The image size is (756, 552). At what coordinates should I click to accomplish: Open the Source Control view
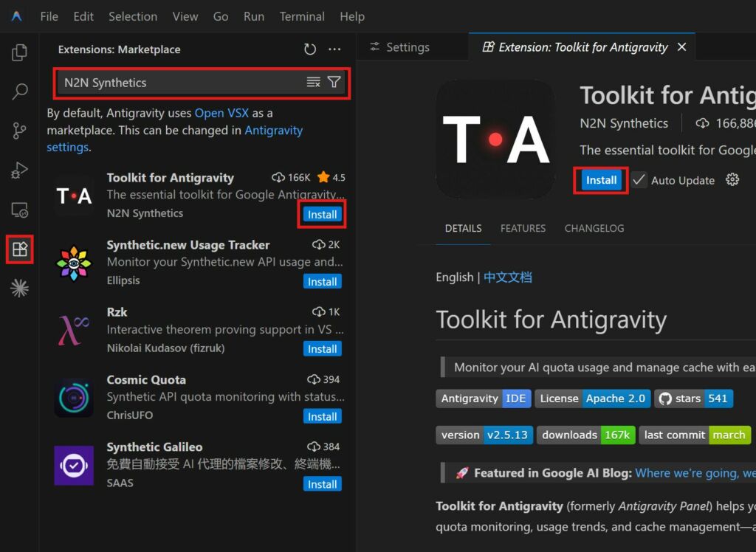(19, 131)
